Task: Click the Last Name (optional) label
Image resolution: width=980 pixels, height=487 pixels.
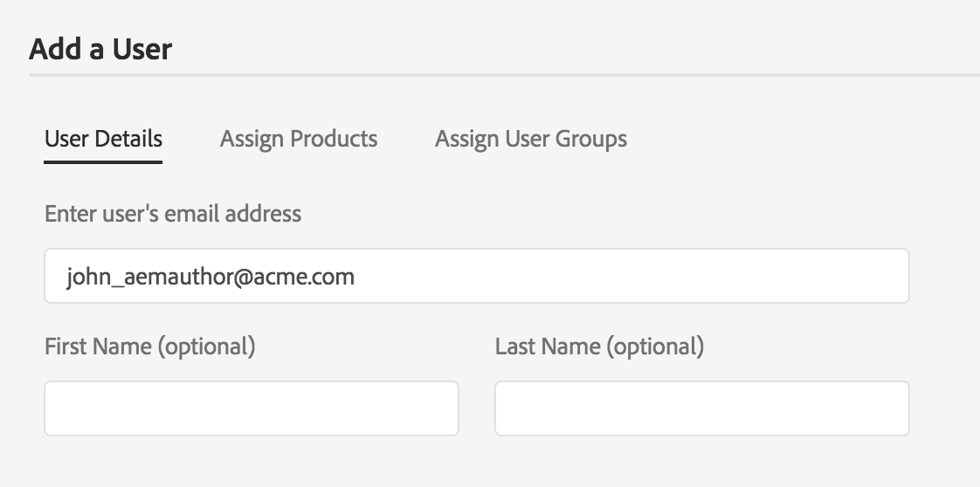Action: coord(599,346)
